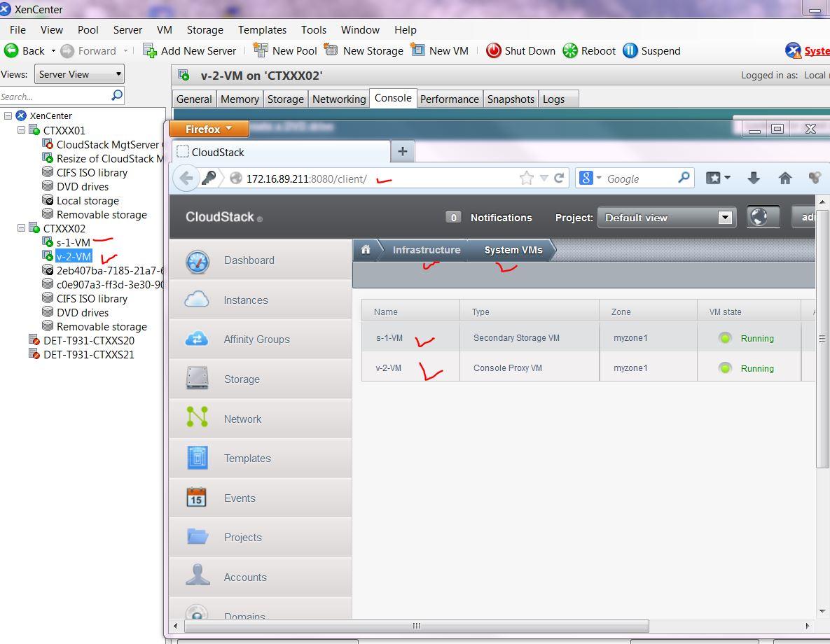Click the Add New Server icon
This screenshot has width=830, height=644.
tap(150, 51)
